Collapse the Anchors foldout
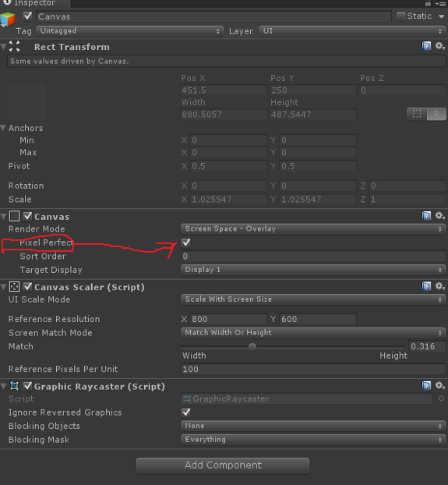This screenshot has width=448, height=485. [3, 128]
